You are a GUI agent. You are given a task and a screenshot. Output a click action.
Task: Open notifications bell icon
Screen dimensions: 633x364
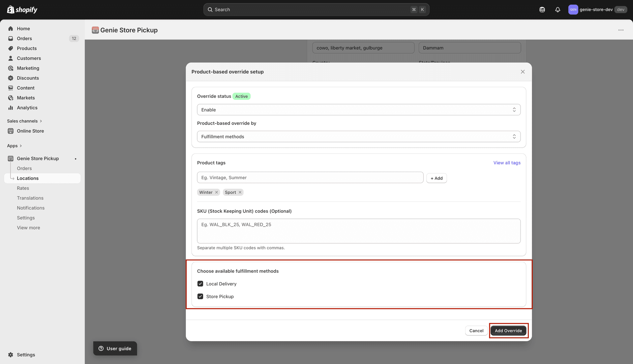point(558,10)
